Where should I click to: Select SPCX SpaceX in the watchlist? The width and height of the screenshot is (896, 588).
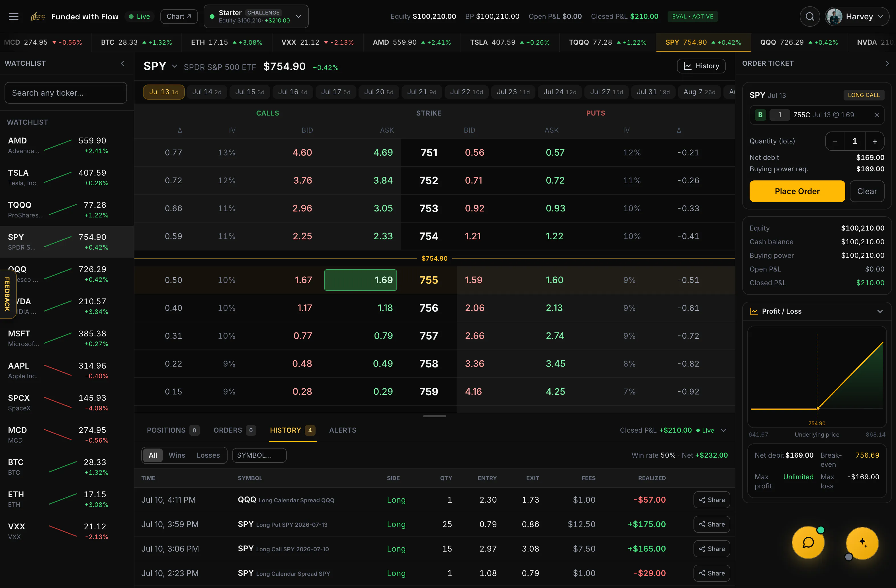tap(67, 402)
